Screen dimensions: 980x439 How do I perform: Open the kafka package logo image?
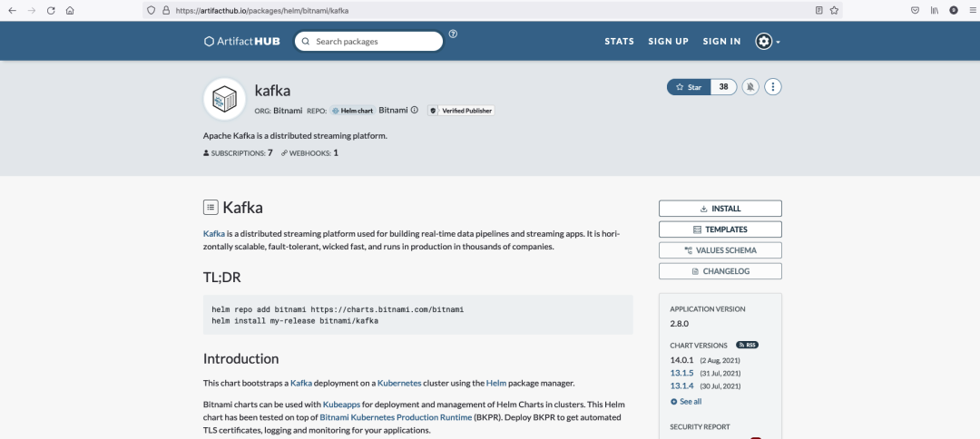tap(224, 99)
